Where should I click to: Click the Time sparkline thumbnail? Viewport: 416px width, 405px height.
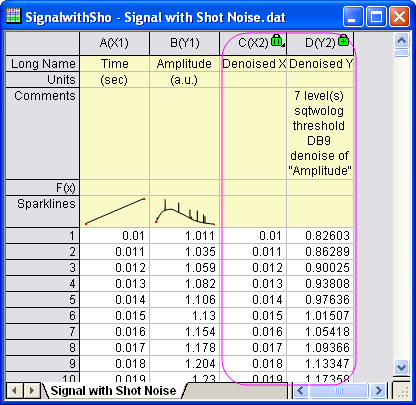[115, 211]
